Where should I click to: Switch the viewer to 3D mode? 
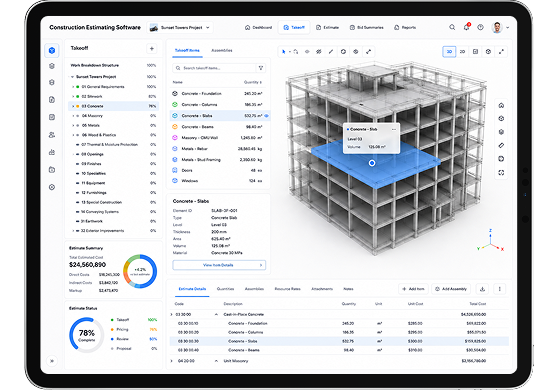(x=449, y=52)
